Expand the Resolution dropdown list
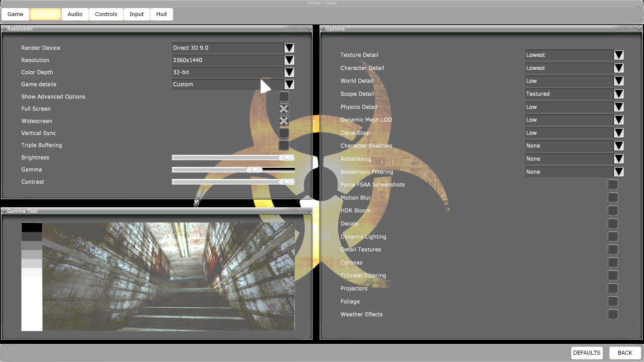Image resolution: width=644 pixels, height=362 pixels. click(289, 60)
